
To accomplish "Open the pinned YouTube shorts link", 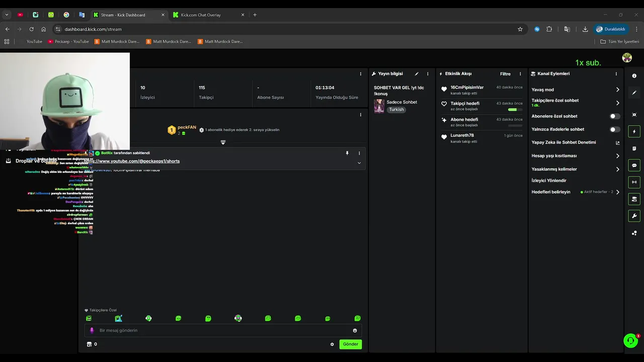I will click(x=132, y=161).
